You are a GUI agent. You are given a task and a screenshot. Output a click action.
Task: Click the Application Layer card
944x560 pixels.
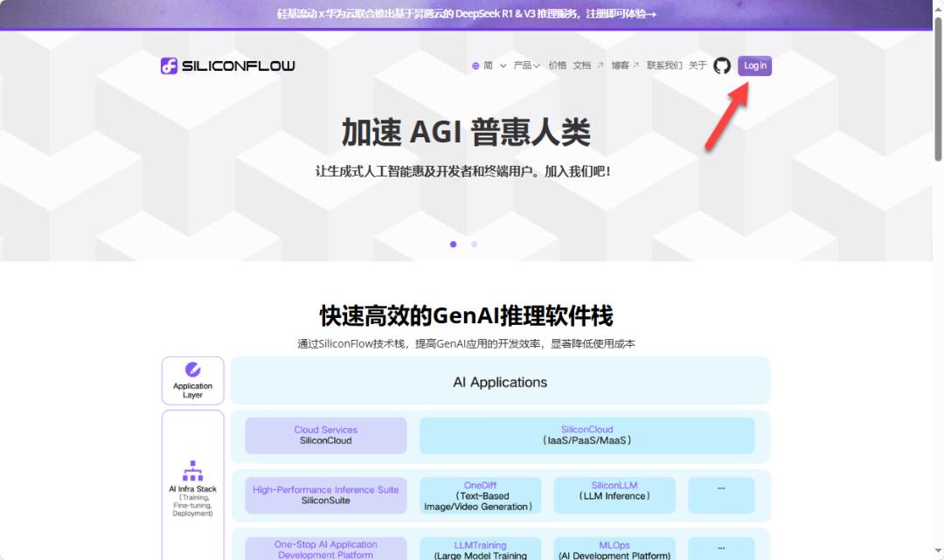(192, 381)
